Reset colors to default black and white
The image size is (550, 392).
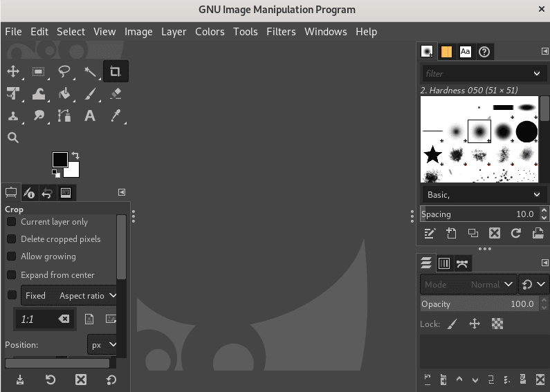pyautogui.click(x=56, y=174)
